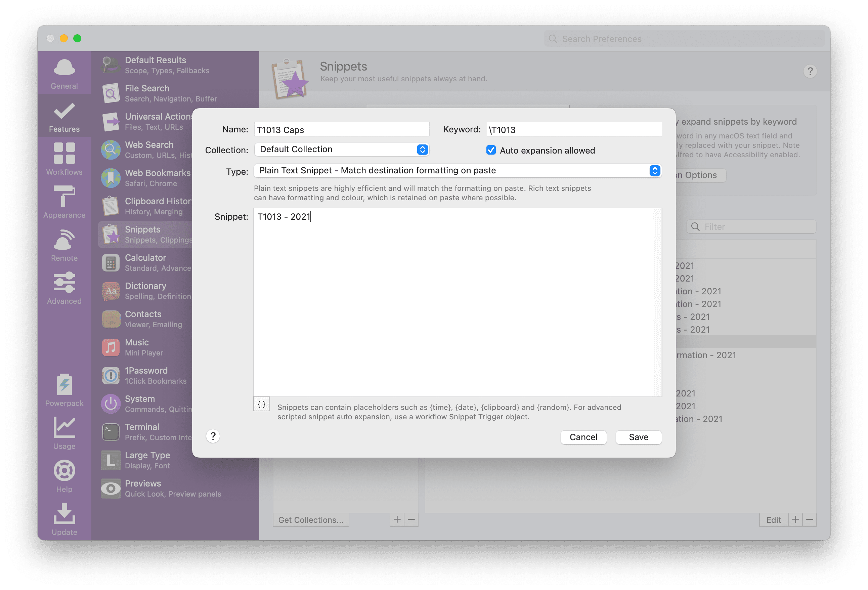Open the Dictionary feature
868x590 pixels.
coord(146,291)
